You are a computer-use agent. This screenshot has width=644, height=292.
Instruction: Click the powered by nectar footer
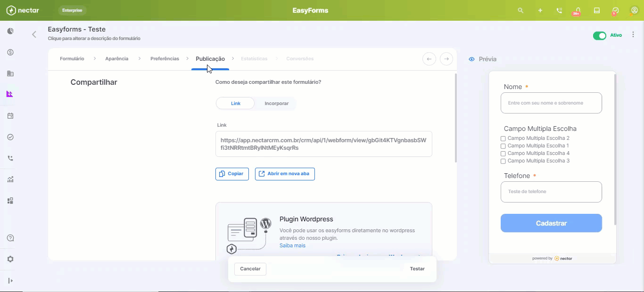point(552,259)
